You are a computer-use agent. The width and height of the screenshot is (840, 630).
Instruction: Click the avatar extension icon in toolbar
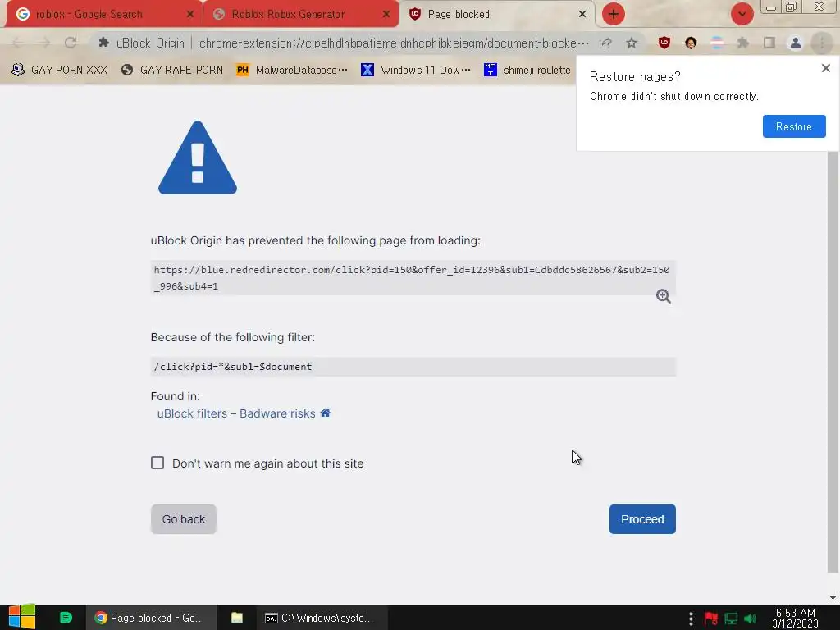[691, 43]
